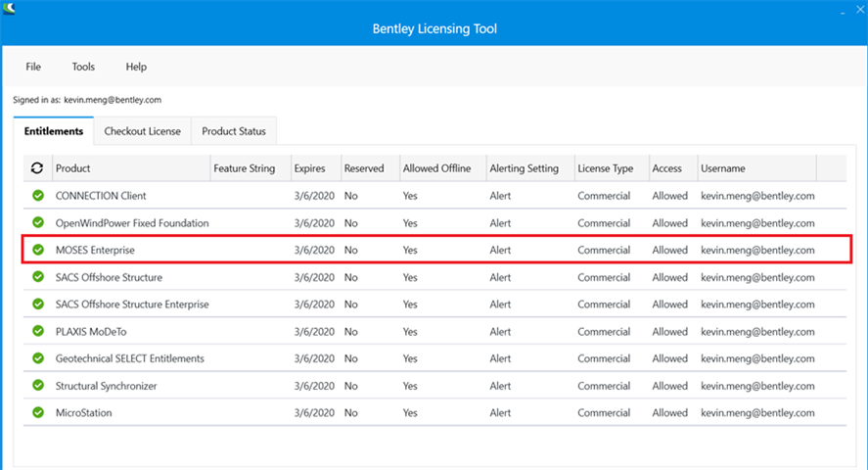Image resolution: width=868 pixels, height=470 pixels.
Task: Click the green check icon for PLAXIS MoDeTo
Action: pos(38,332)
